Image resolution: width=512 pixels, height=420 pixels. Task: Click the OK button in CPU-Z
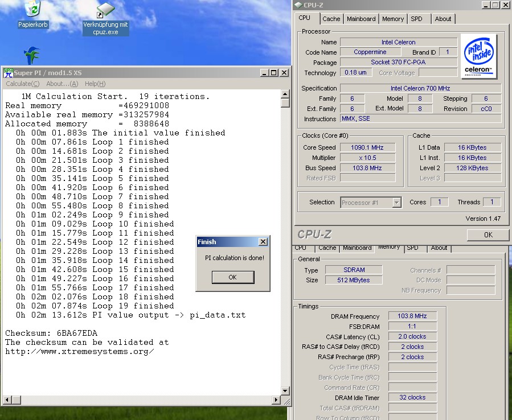[488, 235]
